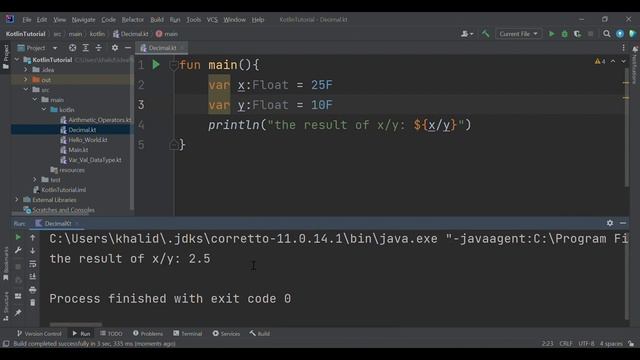
Task: Open Version Control tool window
Action: pyautogui.click(x=39, y=333)
